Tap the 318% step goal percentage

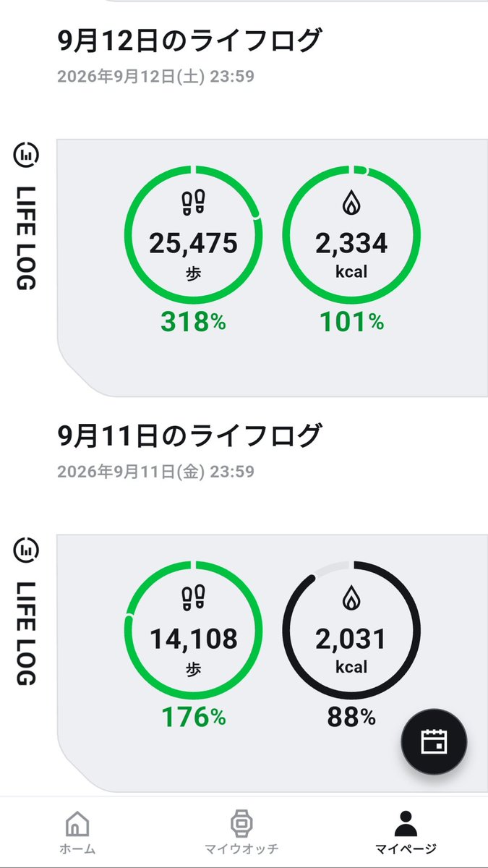pos(193,322)
